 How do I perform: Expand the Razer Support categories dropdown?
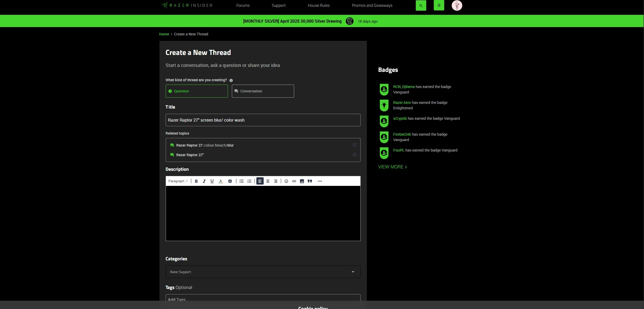pos(263,272)
